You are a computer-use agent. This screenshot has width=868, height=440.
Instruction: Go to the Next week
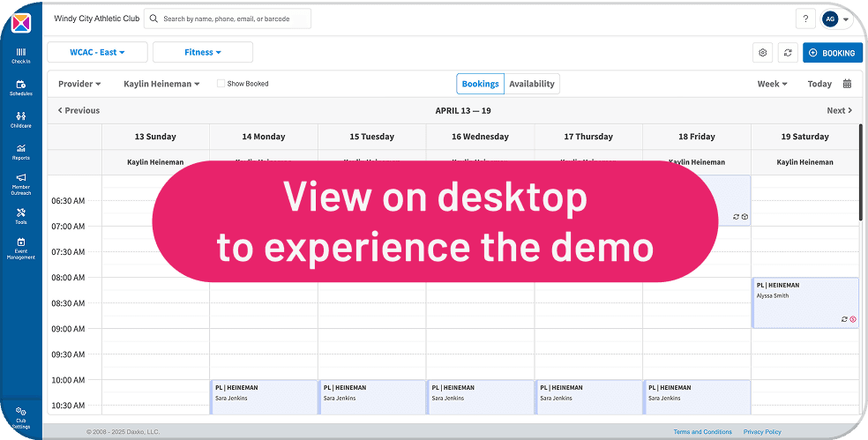840,110
